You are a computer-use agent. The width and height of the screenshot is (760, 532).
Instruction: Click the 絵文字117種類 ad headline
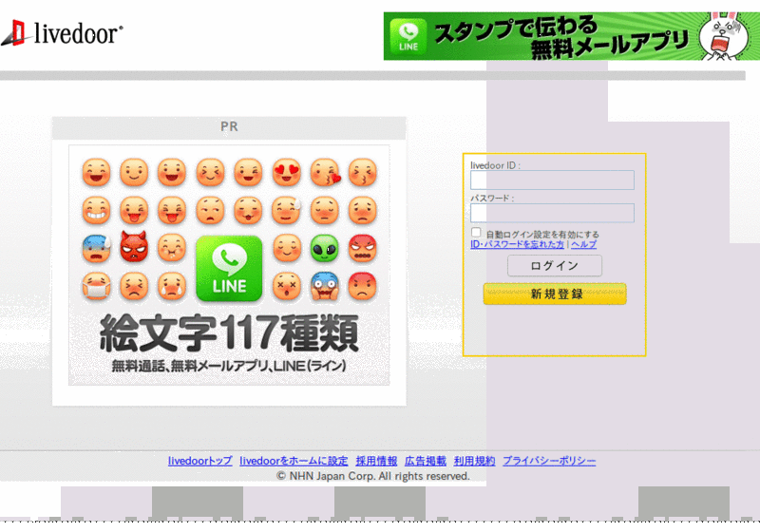point(229,333)
